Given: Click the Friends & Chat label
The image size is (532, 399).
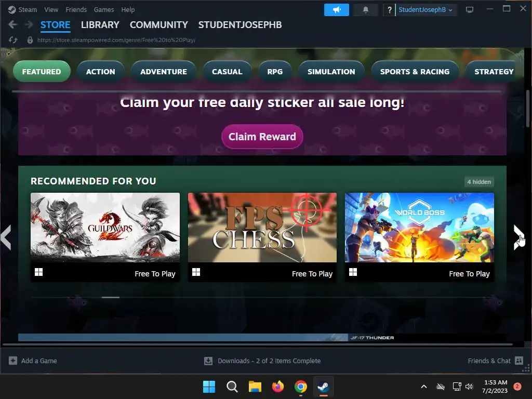Looking at the screenshot, I should click(x=489, y=361).
